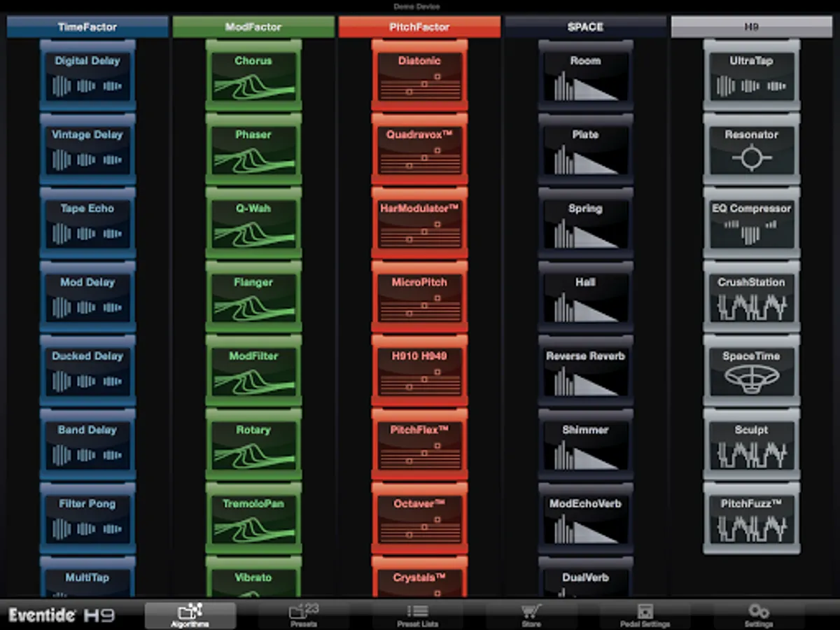The width and height of the screenshot is (840, 630).
Task: Click the PitchFactor column header
Action: click(x=419, y=27)
